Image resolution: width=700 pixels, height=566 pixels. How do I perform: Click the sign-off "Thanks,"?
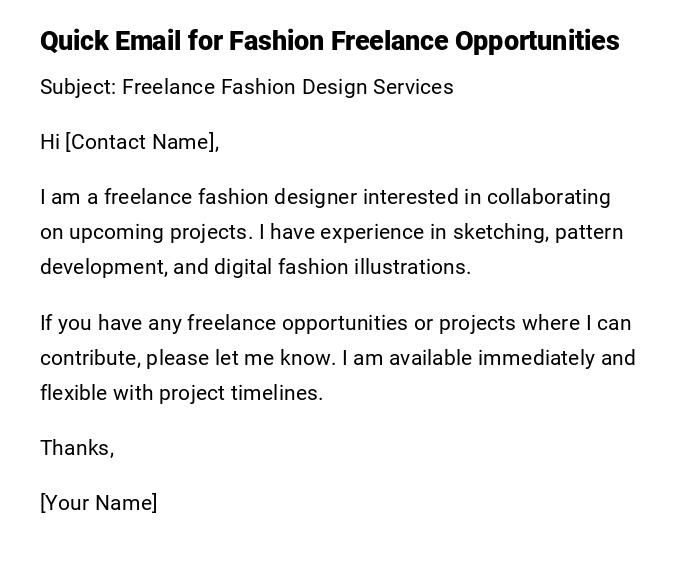pyautogui.click(x=77, y=448)
